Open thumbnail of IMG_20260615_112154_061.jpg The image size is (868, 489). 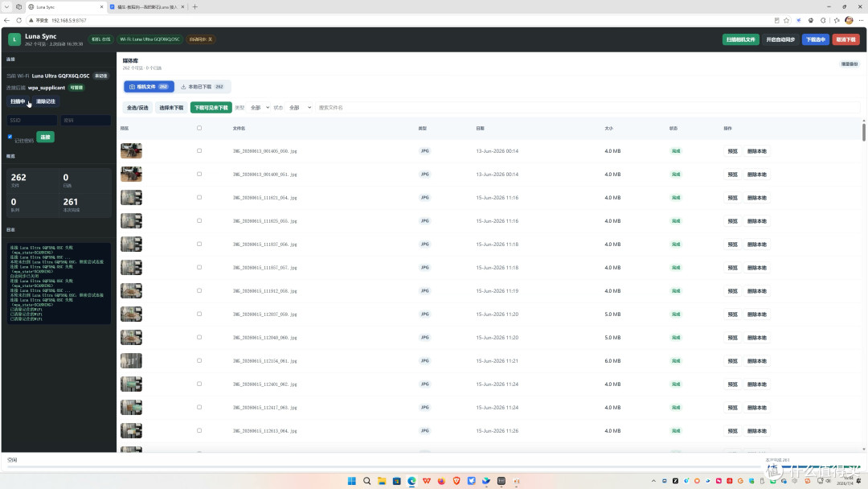131,360
